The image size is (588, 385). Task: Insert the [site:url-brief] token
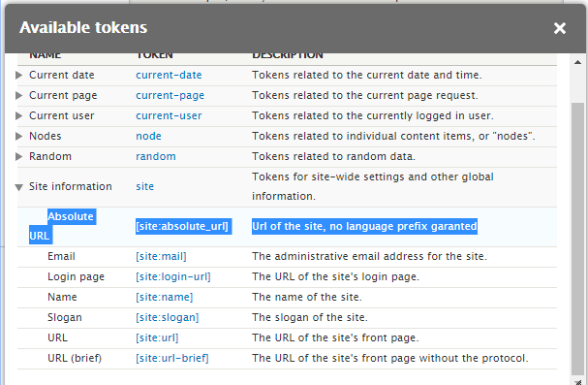pyautogui.click(x=172, y=358)
